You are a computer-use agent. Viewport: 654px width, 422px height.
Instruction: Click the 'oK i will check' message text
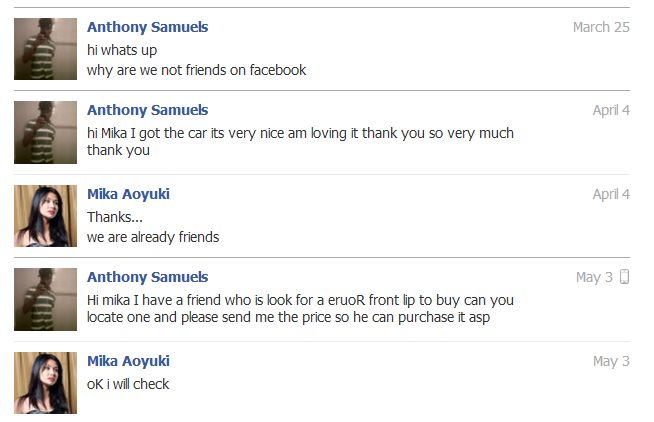point(128,383)
